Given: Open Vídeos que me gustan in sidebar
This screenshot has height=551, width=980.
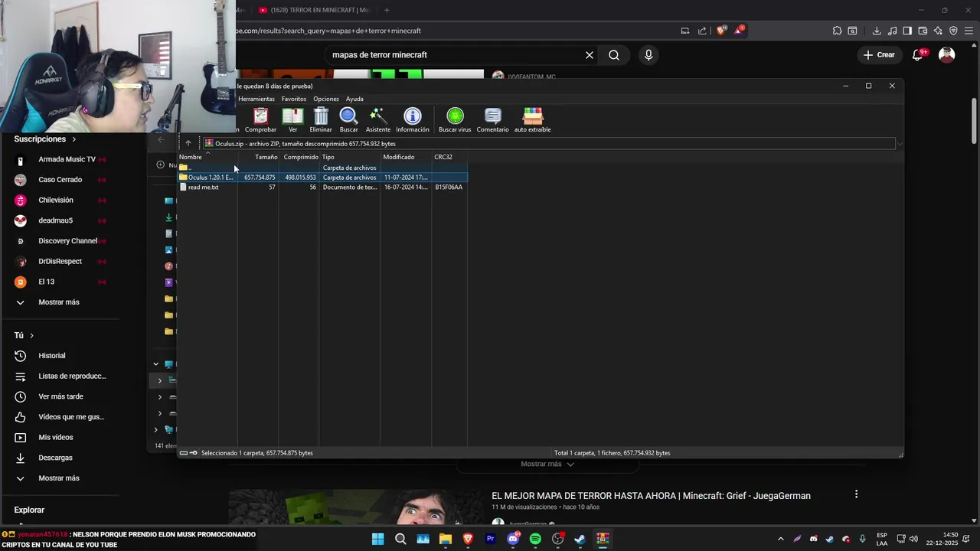Looking at the screenshot, I should click(71, 417).
